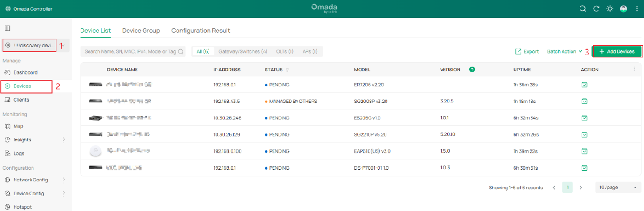Switch to the Device List tab
Screen dimensions: 644x211
point(96,31)
